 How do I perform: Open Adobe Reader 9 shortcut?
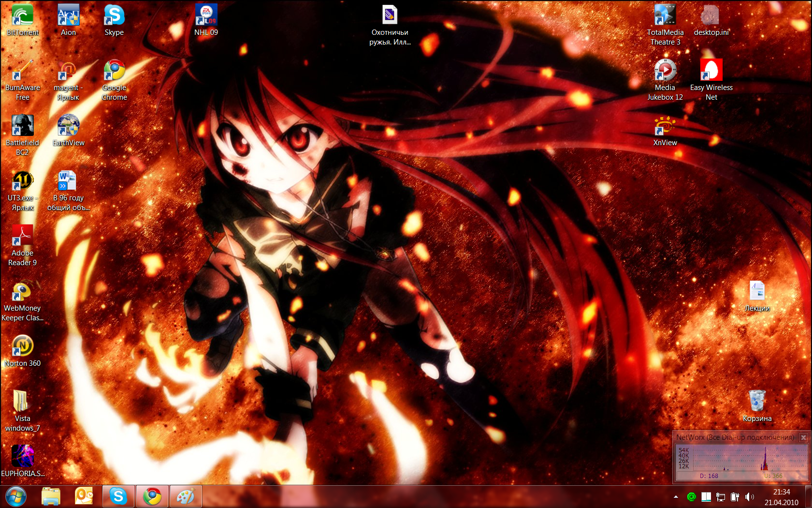[x=23, y=246]
